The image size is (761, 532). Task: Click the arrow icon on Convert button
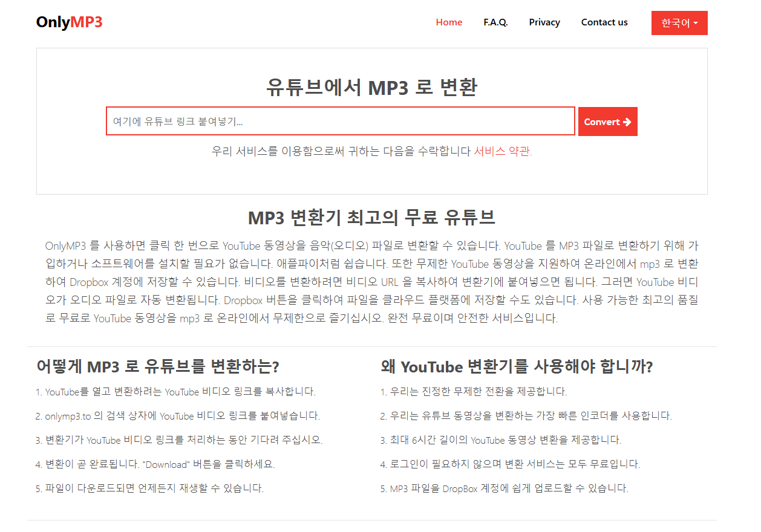627,121
